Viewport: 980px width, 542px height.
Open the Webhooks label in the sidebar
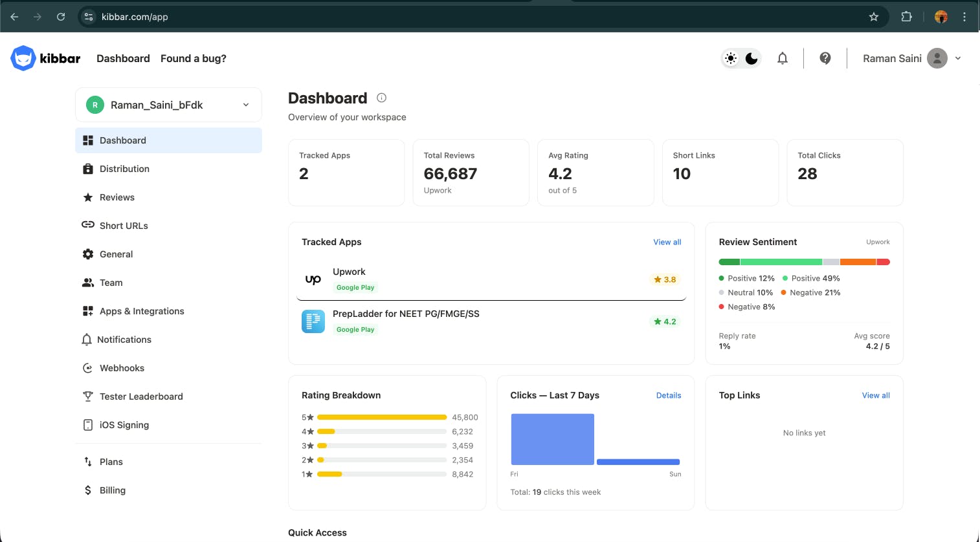122,368
